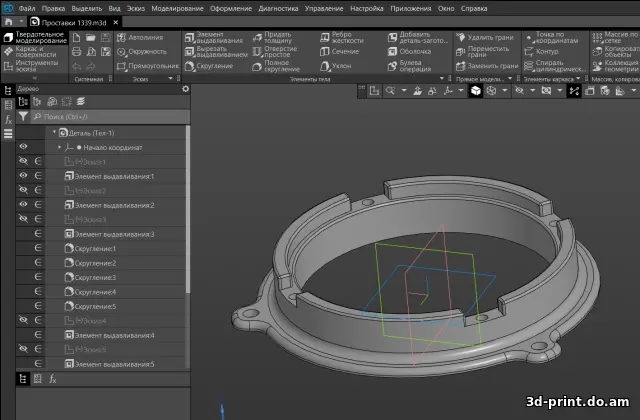Collapse the Деталь (Тел-1) tree node
The width and height of the screenshot is (640, 420).
pyautogui.click(x=54, y=132)
